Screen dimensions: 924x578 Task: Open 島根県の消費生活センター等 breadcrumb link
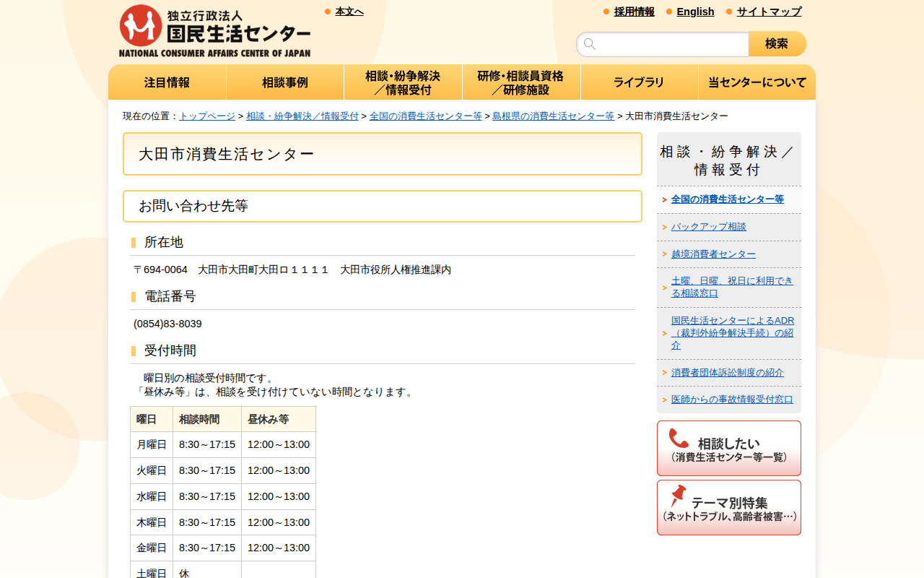553,116
